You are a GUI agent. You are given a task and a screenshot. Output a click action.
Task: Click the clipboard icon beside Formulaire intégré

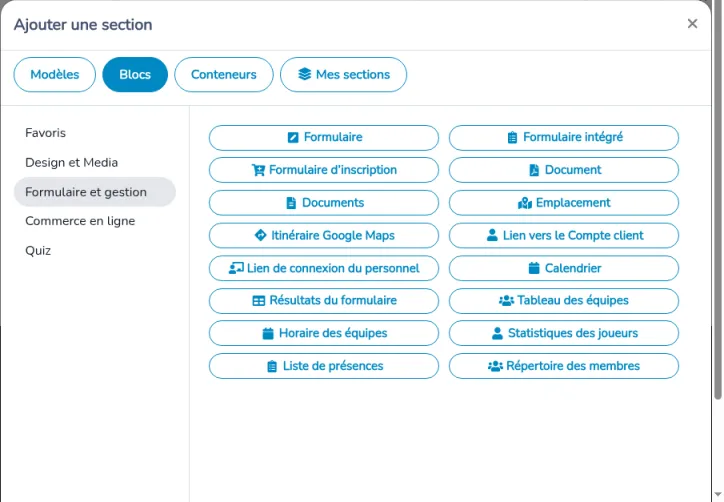point(512,137)
